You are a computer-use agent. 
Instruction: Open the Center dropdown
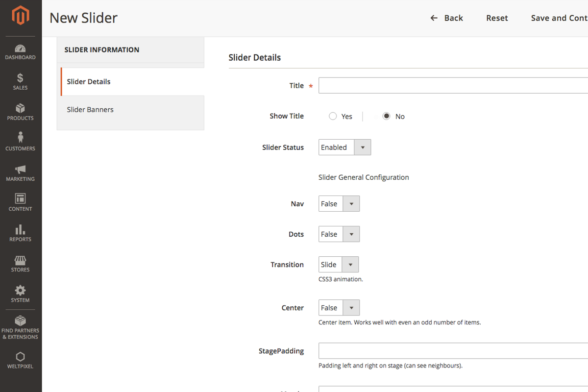click(339, 308)
